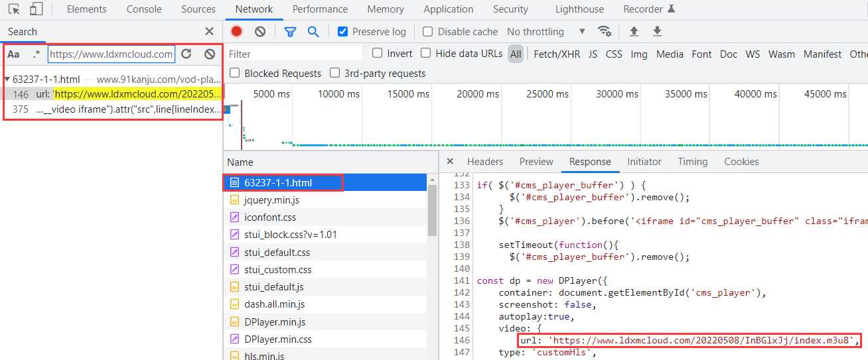Uncheck the Preserve log checkbox
The height and width of the screenshot is (360, 868).
click(x=343, y=31)
